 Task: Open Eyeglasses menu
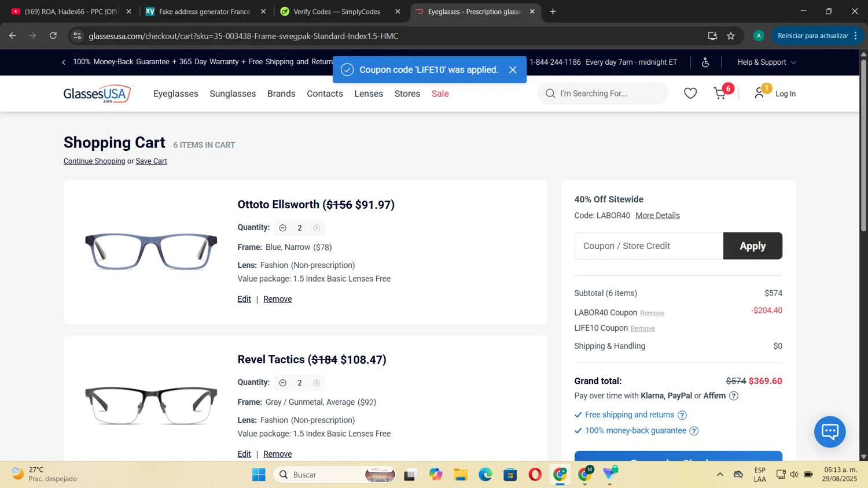(176, 94)
